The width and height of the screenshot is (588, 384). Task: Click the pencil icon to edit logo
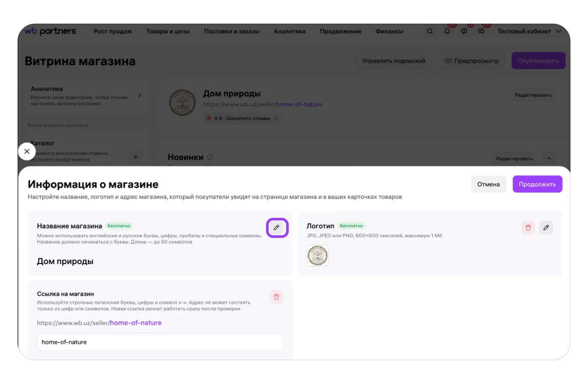pyautogui.click(x=546, y=228)
